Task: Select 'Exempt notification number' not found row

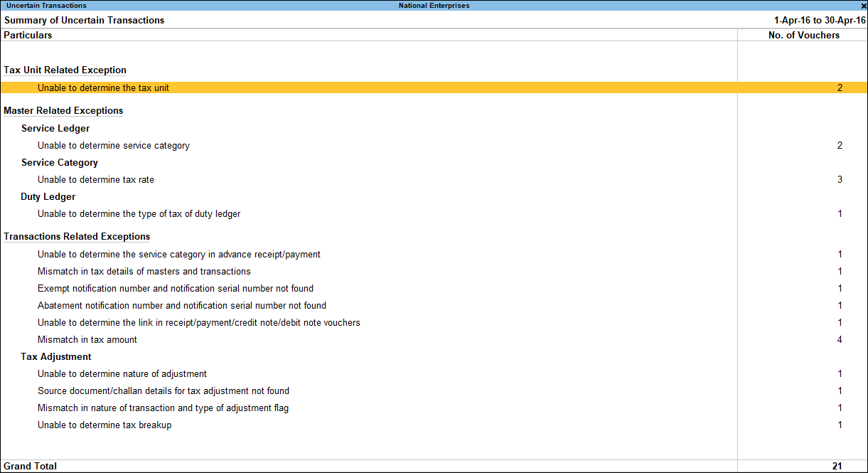Action: pos(434,289)
